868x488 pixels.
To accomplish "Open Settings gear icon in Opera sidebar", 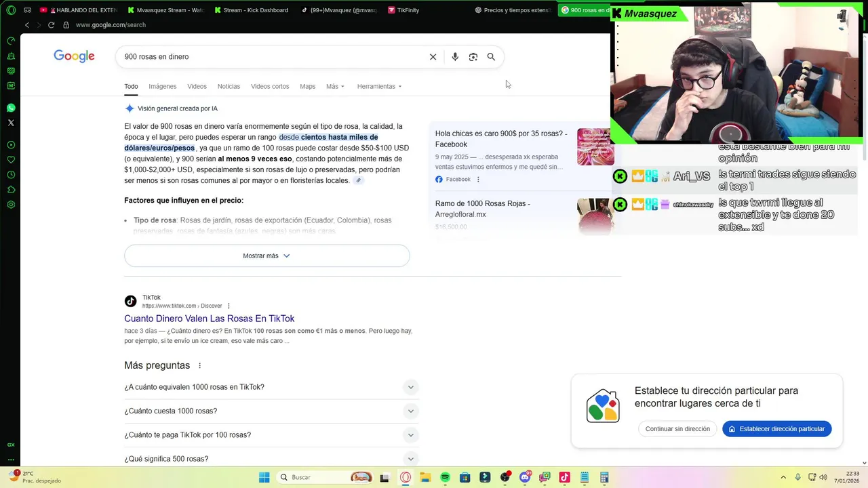I will [11, 205].
